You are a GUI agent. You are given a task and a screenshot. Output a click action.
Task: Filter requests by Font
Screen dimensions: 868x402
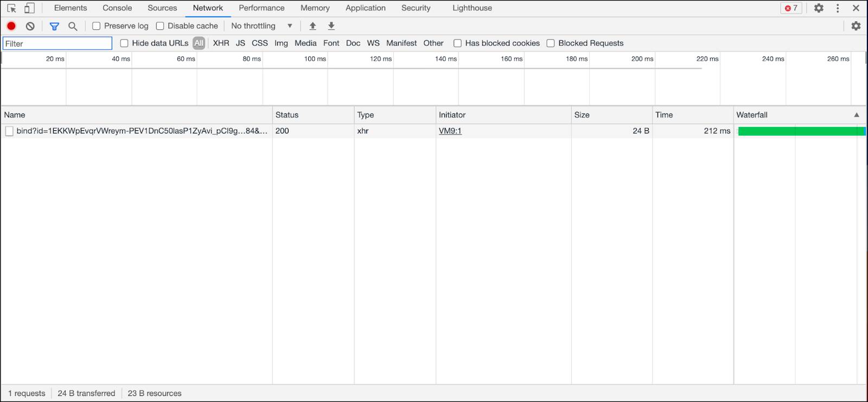(x=331, y=43)
